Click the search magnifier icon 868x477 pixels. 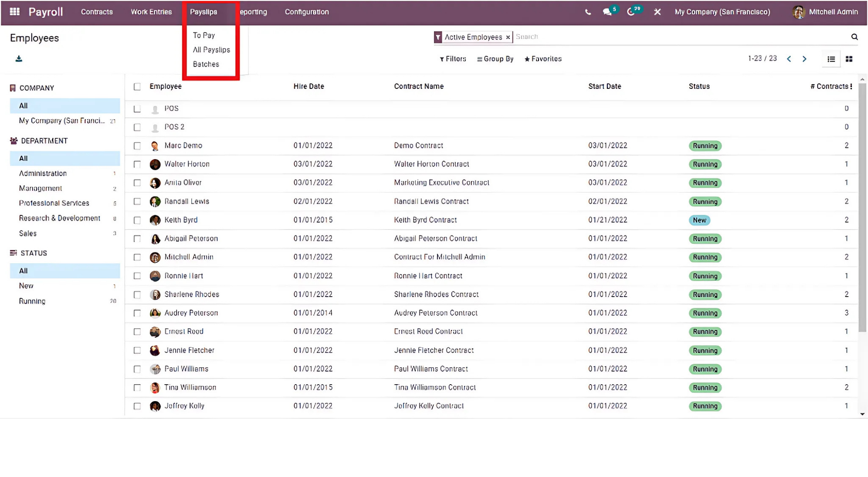click(x=854, y=37)
